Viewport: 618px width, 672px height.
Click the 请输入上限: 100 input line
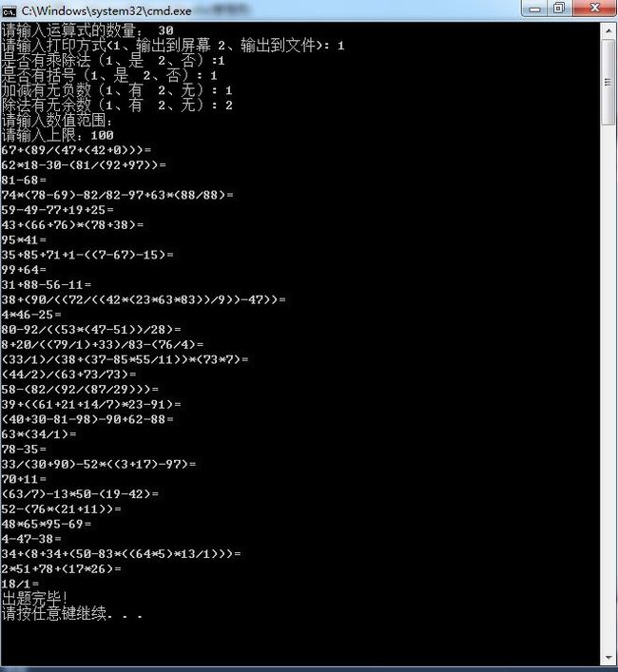57,135
